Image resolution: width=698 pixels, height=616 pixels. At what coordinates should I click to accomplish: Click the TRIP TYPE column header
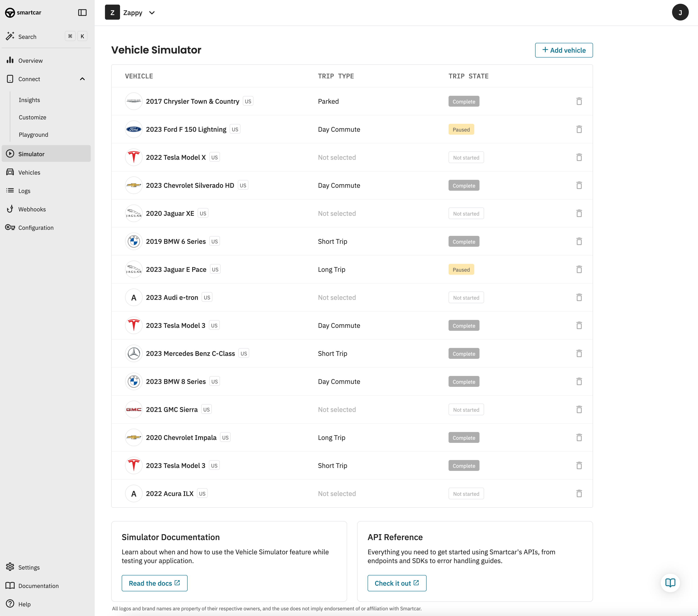(x=336, y=76)
